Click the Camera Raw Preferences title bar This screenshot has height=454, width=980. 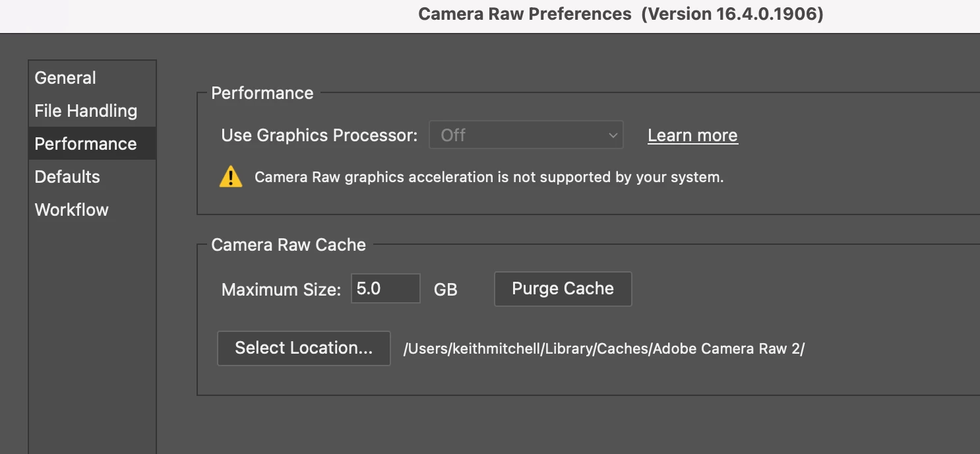[621, 15]
